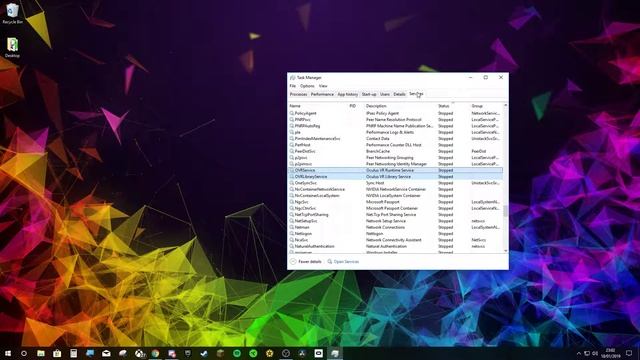Switch to the Users tab
Image resolution: width=640 pixels, height=360 pixels.
point(385,94)
